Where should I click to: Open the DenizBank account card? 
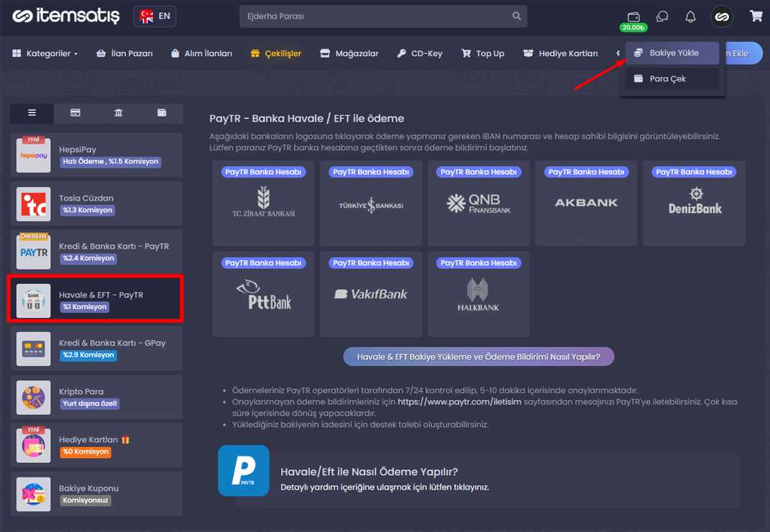click(x=694, y=203)
